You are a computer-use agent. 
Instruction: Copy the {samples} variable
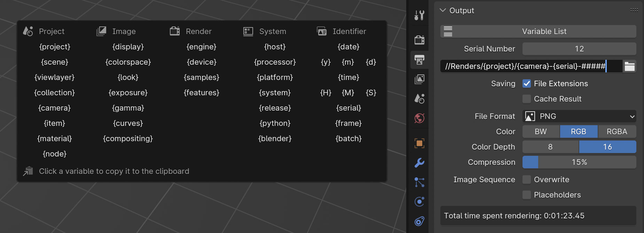coord(202,77)
